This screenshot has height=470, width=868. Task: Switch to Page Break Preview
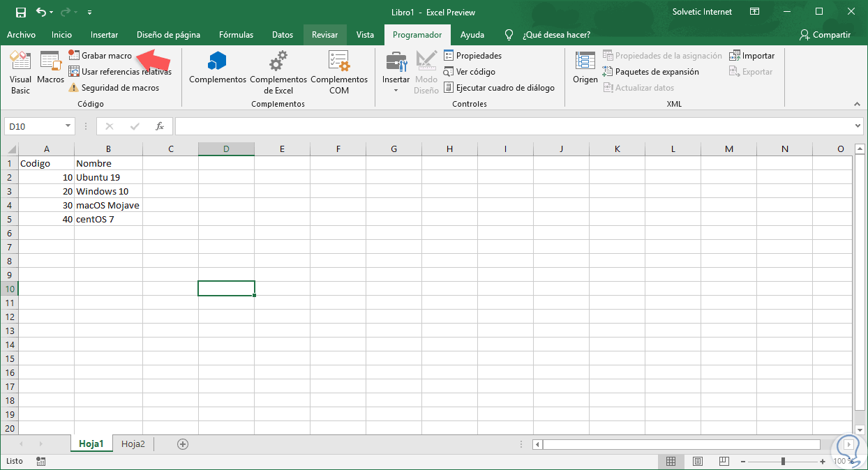(724, 461)
